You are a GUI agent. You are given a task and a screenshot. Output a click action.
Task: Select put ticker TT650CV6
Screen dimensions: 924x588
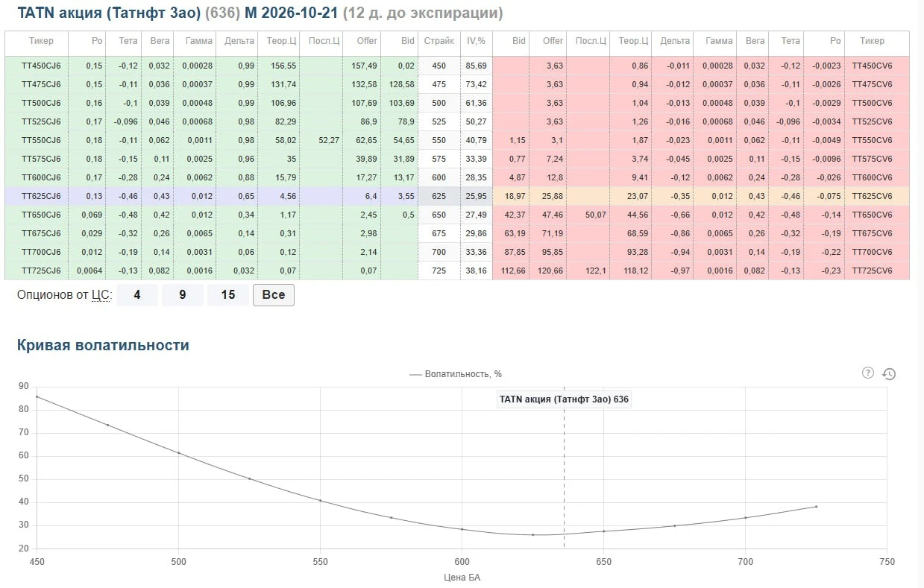pos(873,215)
